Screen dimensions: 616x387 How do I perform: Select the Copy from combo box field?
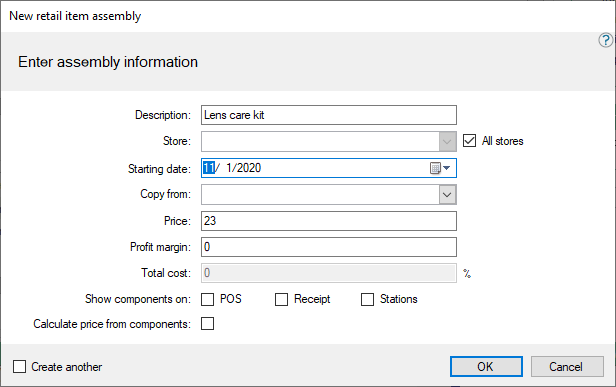click(x=329, y=194)
